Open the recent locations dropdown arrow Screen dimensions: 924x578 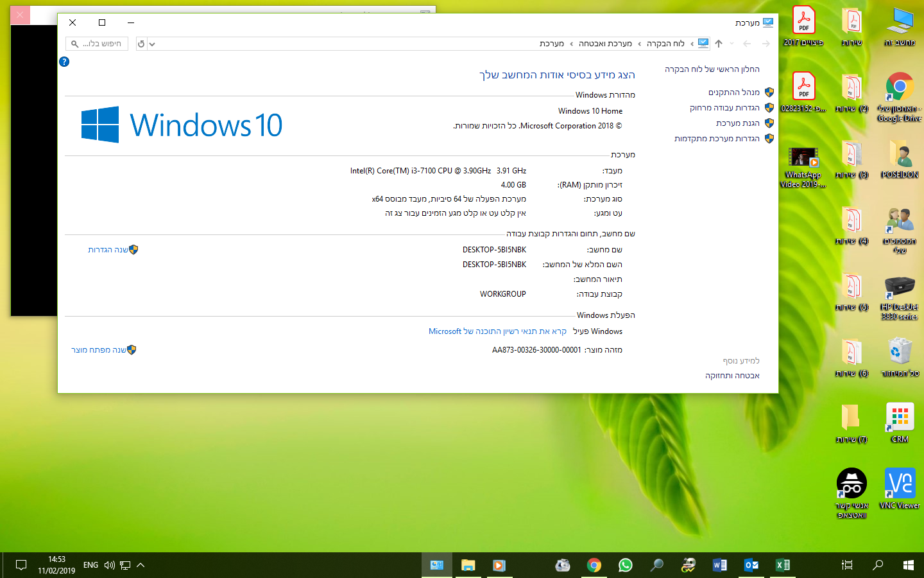click(732, 44)
